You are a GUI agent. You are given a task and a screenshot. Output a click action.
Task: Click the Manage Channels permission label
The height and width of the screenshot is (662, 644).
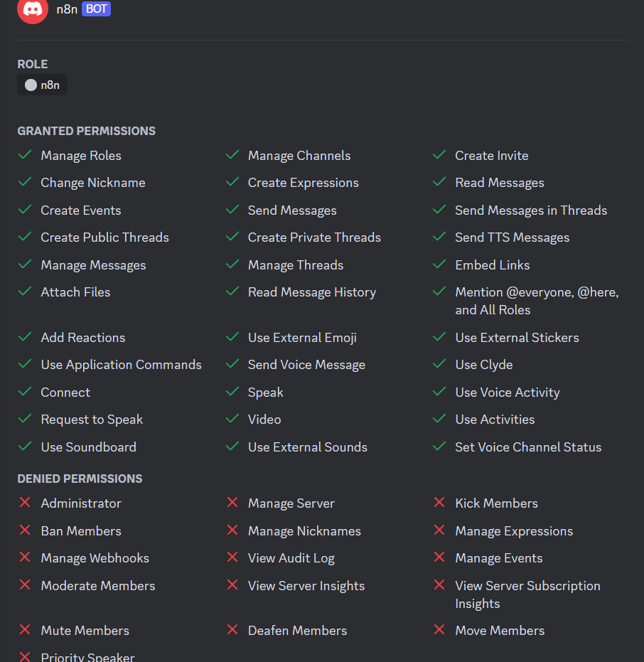point(299,156)
